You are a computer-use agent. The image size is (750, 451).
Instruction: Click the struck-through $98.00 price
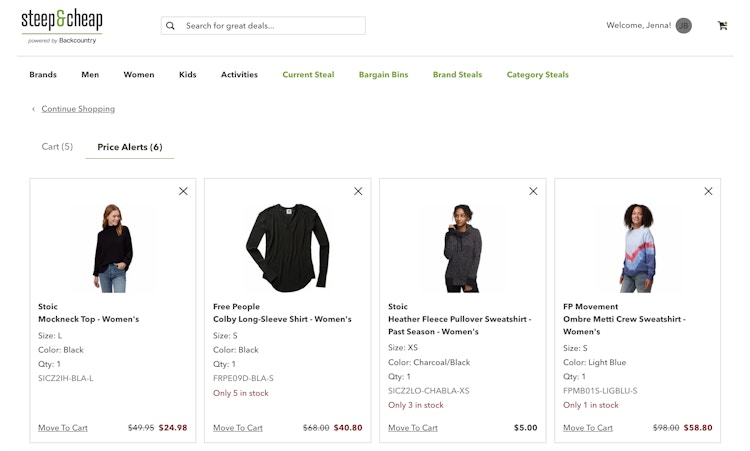[666, 428]
